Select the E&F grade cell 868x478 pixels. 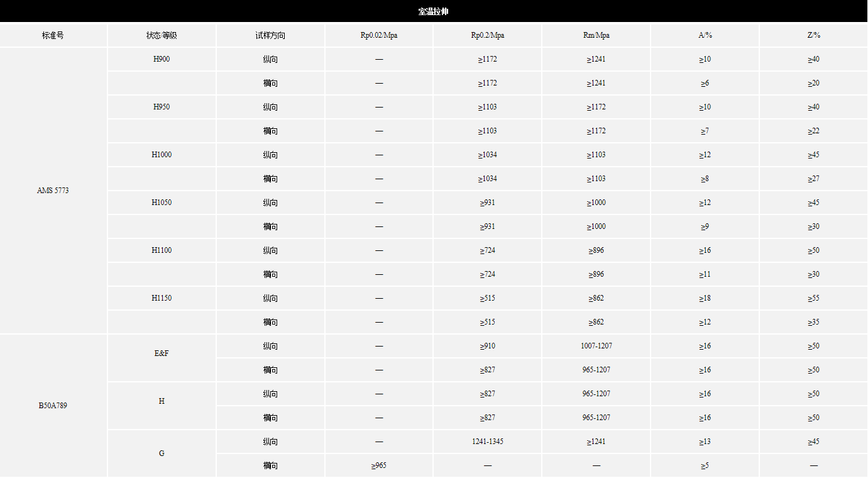tap(162, 353)
